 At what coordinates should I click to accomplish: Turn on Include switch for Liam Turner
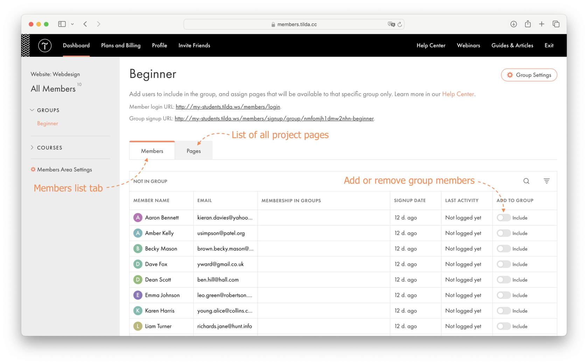tap(503, 326)
